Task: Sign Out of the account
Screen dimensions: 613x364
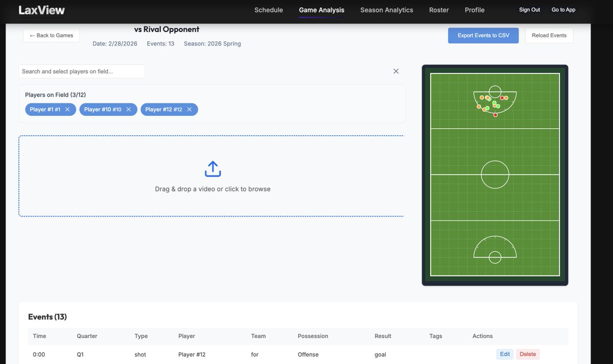Action: click(x=530, y=10)
